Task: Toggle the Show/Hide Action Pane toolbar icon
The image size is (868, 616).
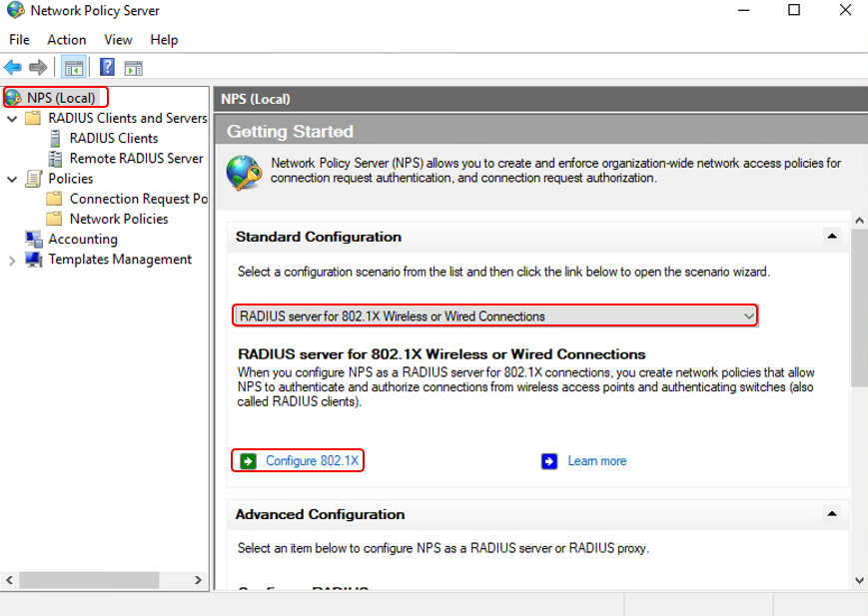Action: pos(134,68)
